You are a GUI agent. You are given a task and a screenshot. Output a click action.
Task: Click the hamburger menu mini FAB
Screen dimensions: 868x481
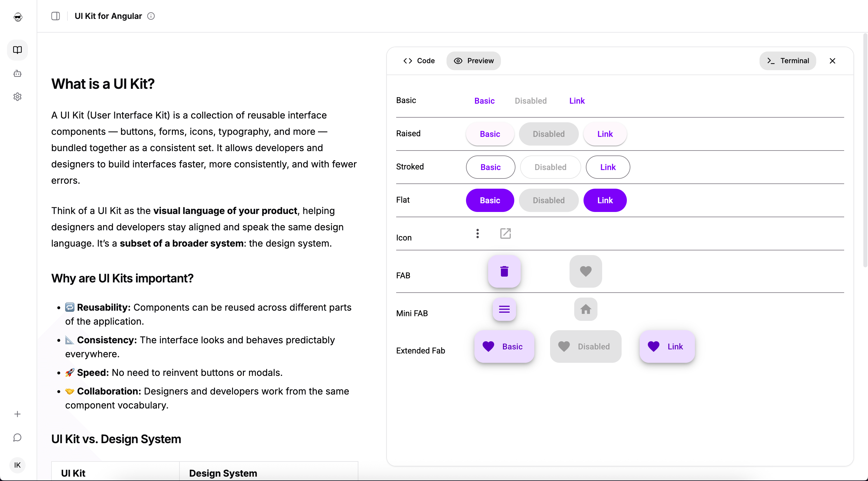pyautogui.click(x=504, y=309)
